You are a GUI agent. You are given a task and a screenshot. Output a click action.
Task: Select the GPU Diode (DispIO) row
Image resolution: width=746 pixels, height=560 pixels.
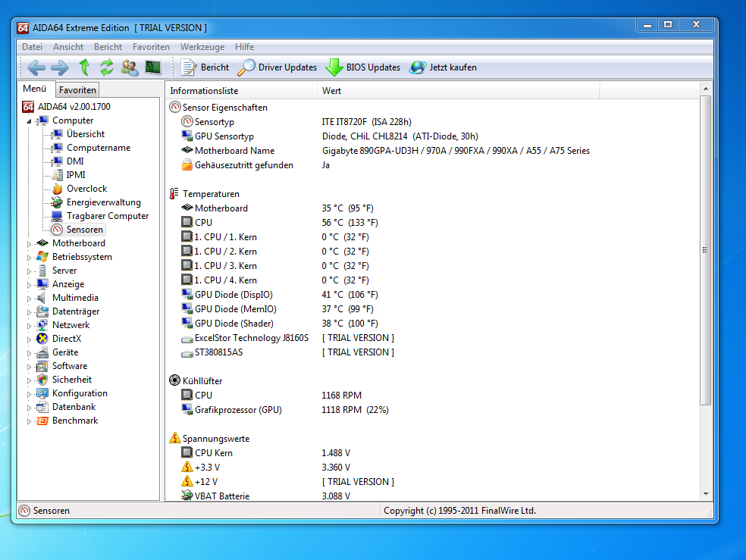point(433,295)
